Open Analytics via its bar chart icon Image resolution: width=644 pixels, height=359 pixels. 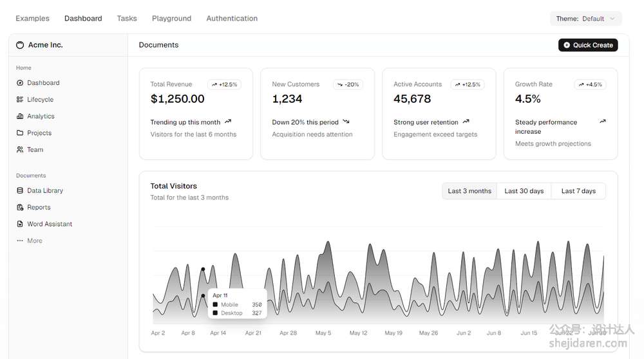pyautogui.click(x=20, y=116)
